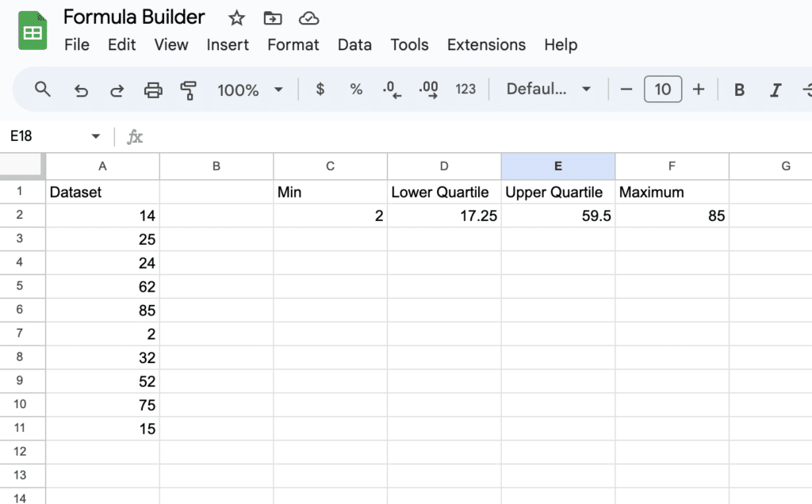This screenshot has width=812, height=504.
Task: Expand the Default font dropdown
Action: pos(549,90)
